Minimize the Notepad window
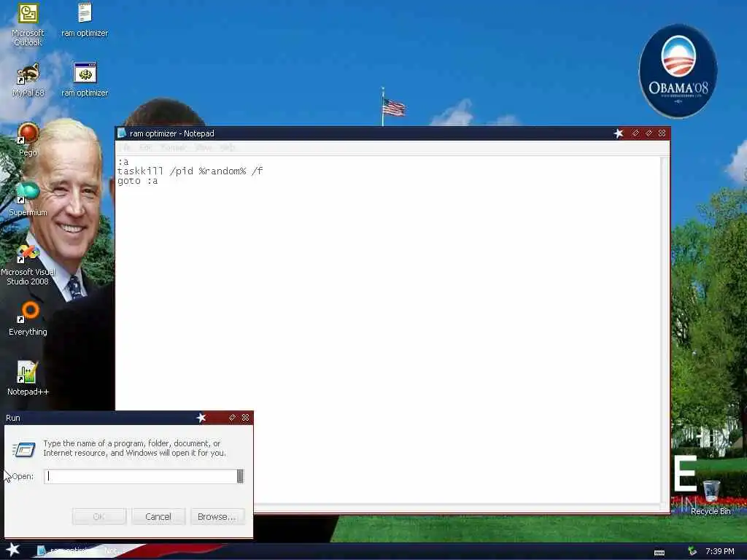 pos(635,133)
